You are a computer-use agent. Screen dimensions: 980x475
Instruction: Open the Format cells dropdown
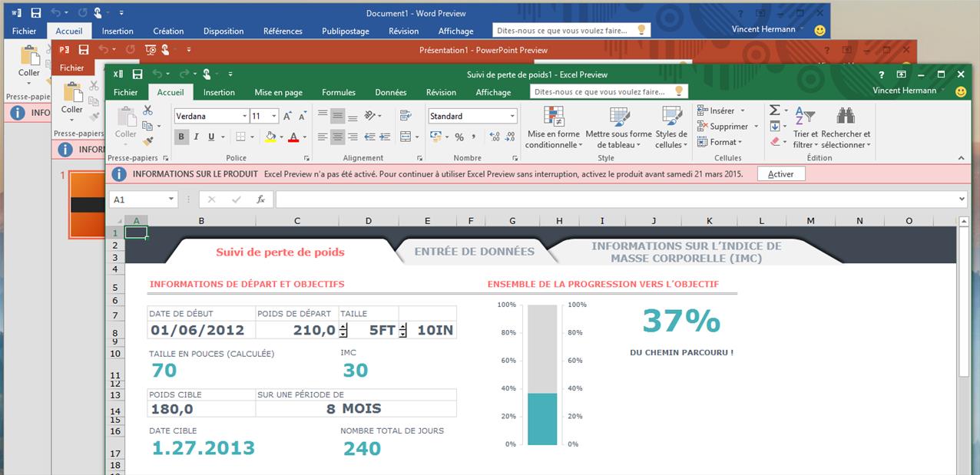[x=720, y=142]
